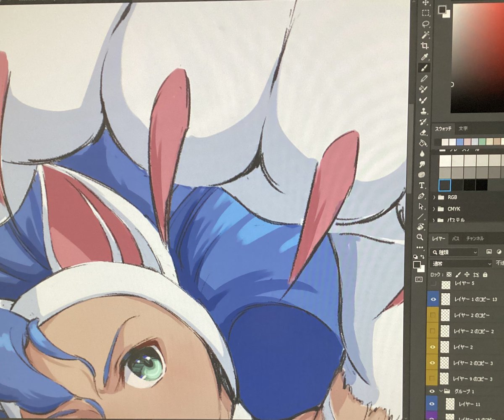The height and width of the screenshot is (420, 504).
Task: Hide layer レイヤー 2
Action: pos(433,346)
